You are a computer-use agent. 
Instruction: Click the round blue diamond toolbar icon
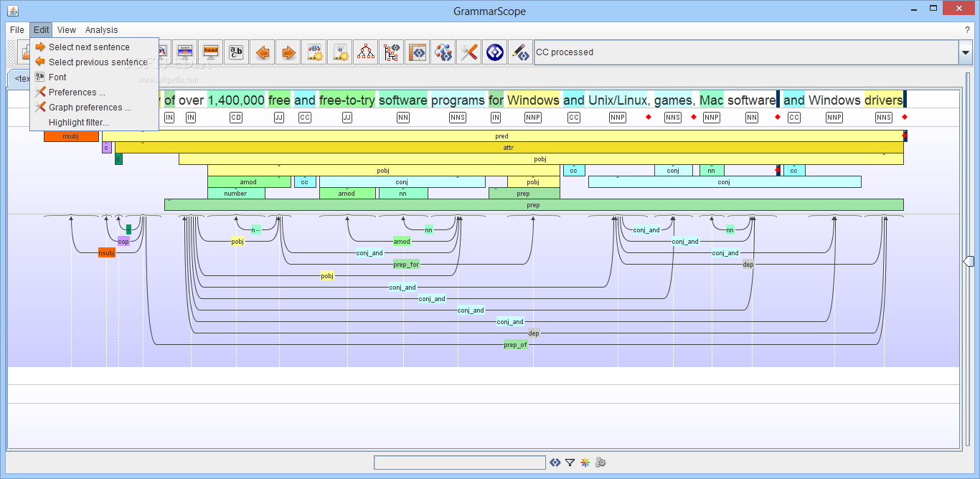tap(495, 52)
